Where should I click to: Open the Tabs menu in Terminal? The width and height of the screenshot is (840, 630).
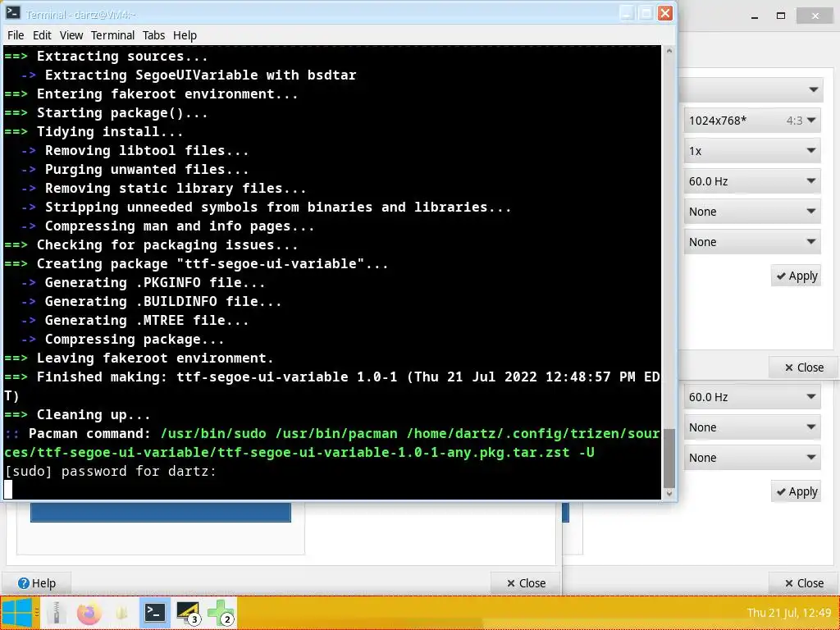153,35
